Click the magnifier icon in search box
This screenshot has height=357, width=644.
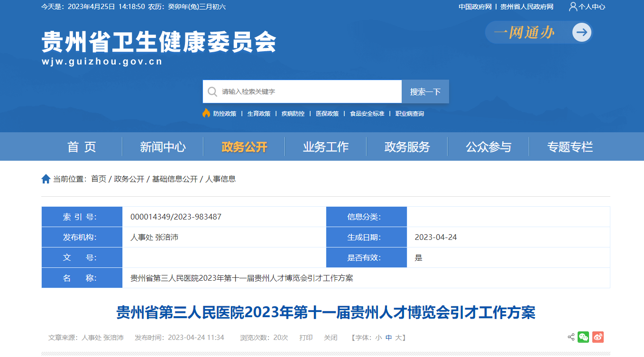point(212,92)
